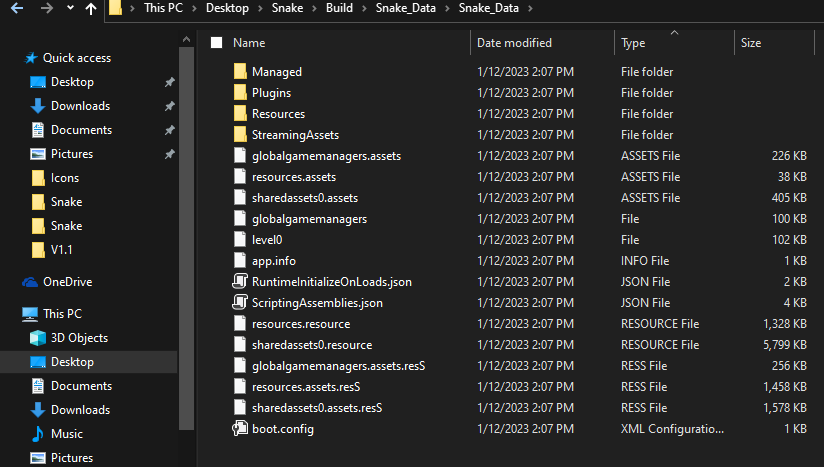Viewport: 824px width, 467px height.
Task: Select the Plugins folder icon
Action: tap(240, 92)
